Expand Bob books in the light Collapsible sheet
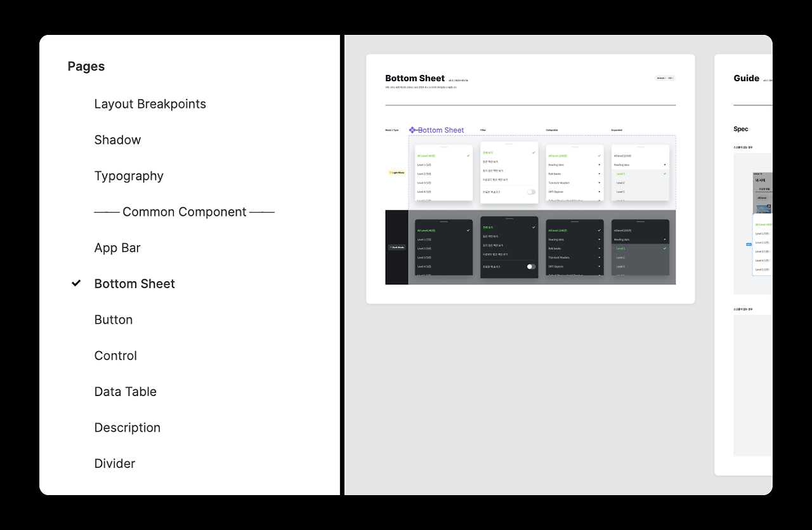The height and width of the screenshot is (530, 812). pyautogui.click(x=599, y=174)
